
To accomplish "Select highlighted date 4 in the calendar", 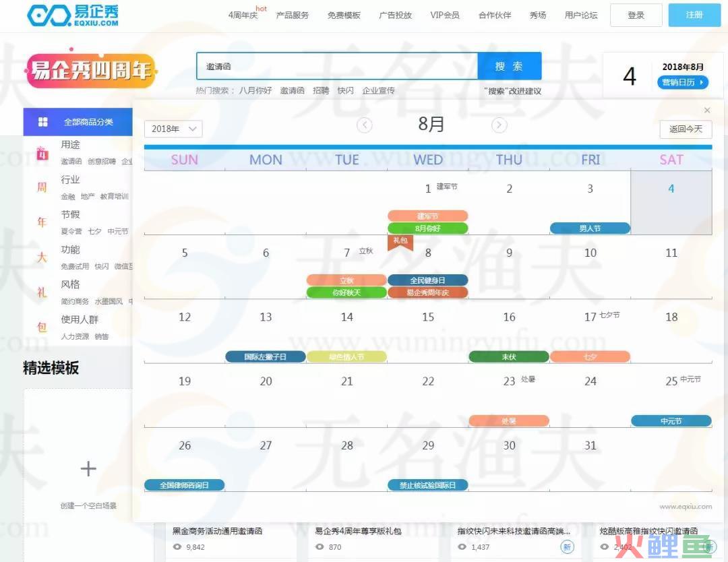I will (671, 202).
